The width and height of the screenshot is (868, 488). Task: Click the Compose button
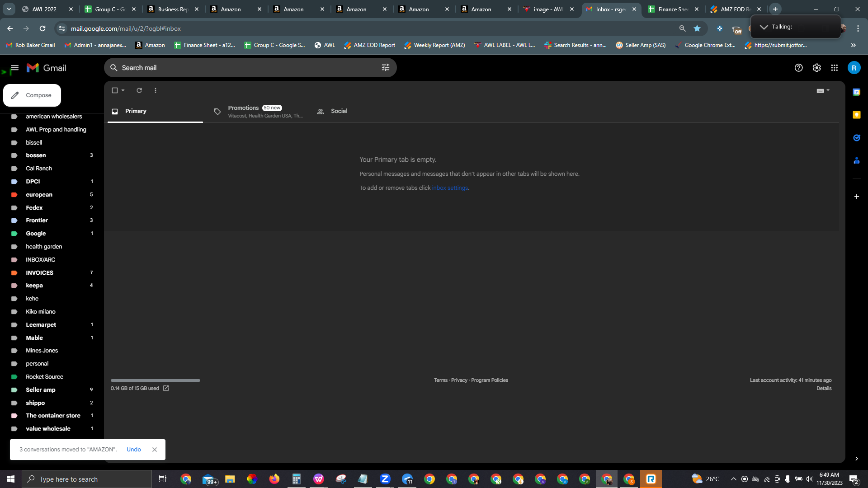(x=32, y=95)
